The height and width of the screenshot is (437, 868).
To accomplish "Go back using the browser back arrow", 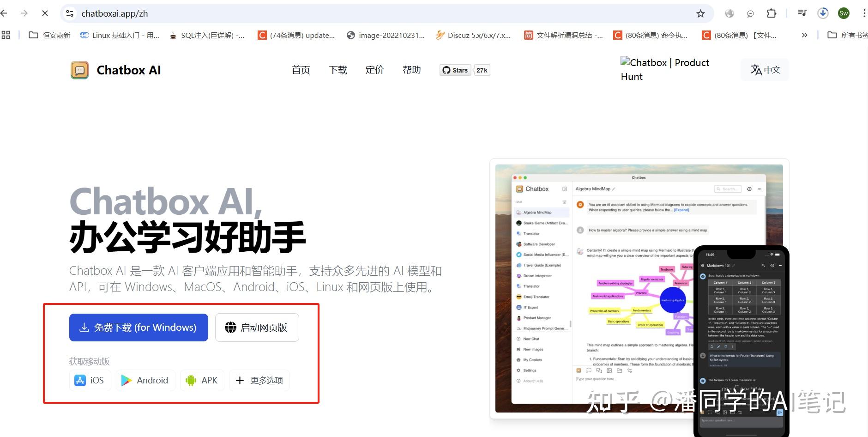I will click(4, 13).
